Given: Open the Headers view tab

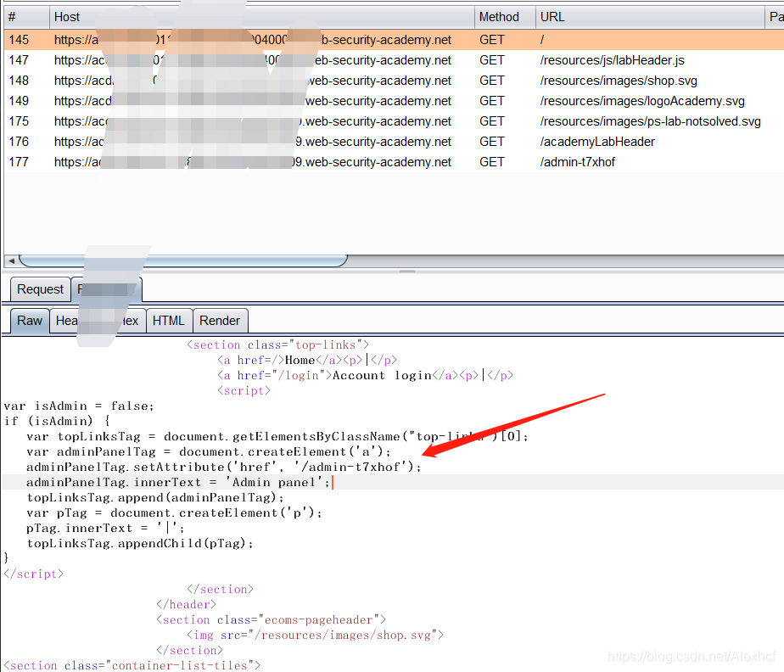Looking at the screenshot, I should tap(66, 321).
